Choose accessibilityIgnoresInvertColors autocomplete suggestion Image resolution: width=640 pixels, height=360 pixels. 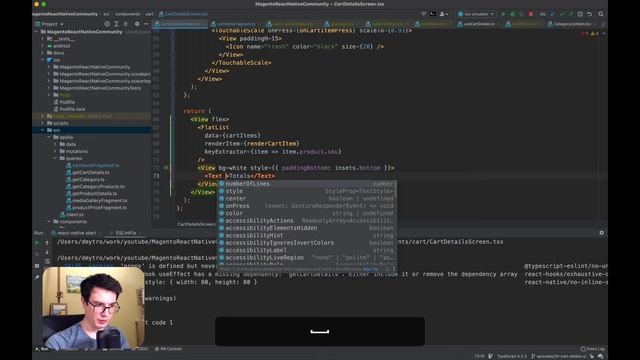(306, 242)
